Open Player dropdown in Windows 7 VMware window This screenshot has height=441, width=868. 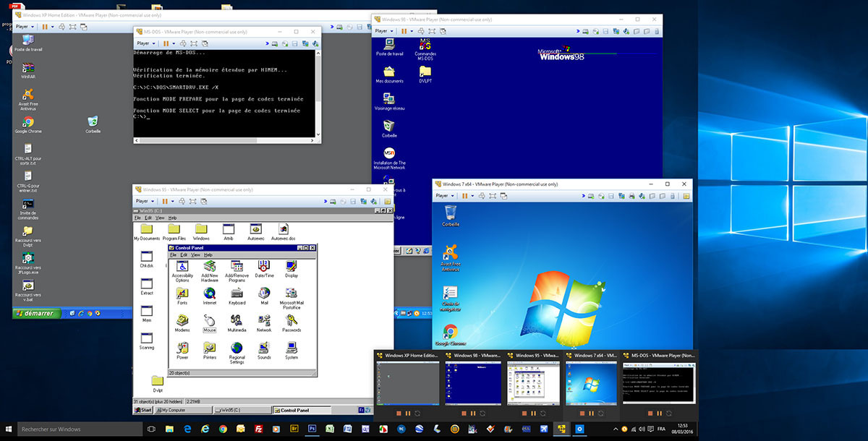pos(444,195)
